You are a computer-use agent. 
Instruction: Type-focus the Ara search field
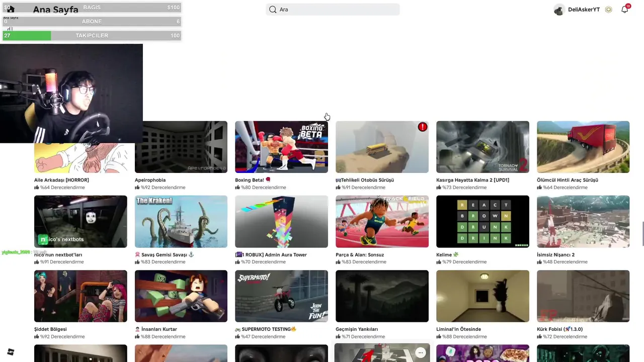coord(333,10)
